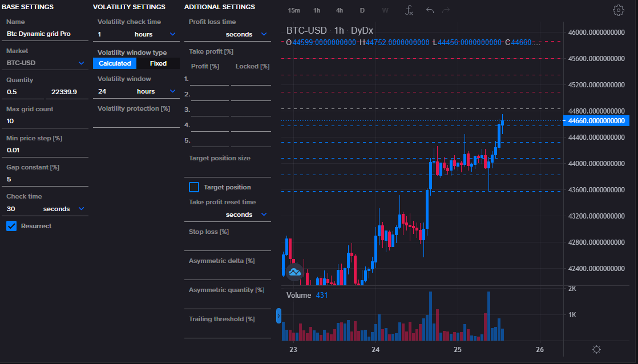Image resolution: width=638 pixels, height=364 pixels.
Task: Switch chart to 15m timeframe
Action: (294, 10)
